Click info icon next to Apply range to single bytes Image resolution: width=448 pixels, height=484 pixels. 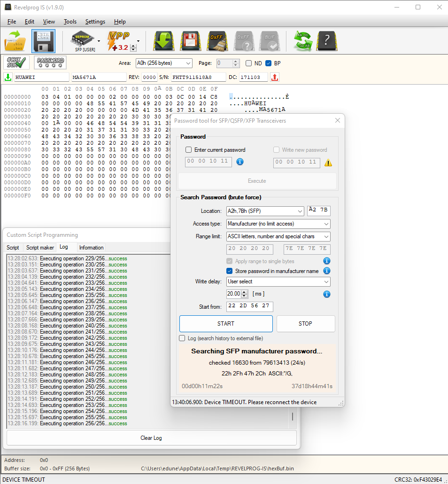[327, 261]
